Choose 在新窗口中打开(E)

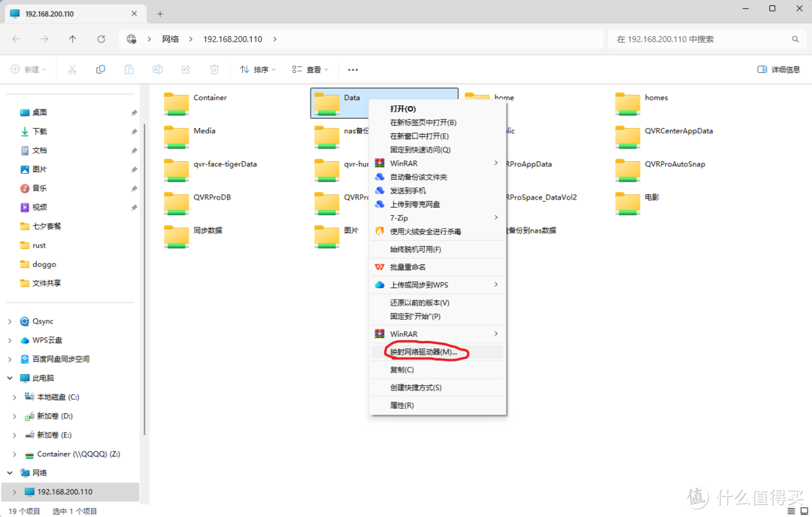(x=438, y=136)
